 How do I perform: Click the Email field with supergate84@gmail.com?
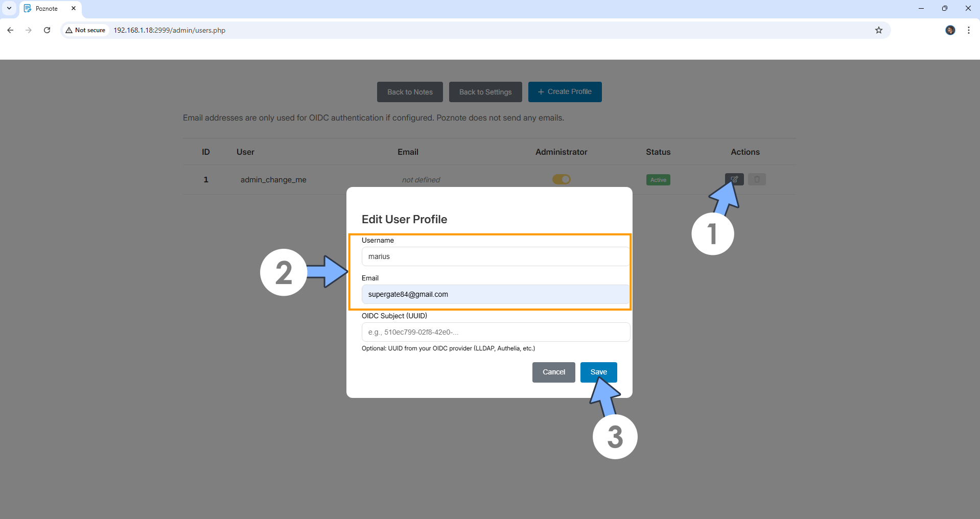[x=494, y=294]
